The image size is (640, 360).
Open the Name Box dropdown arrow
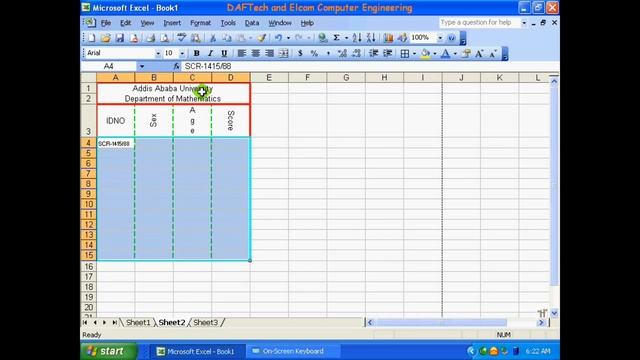click(x=142, y=66)
